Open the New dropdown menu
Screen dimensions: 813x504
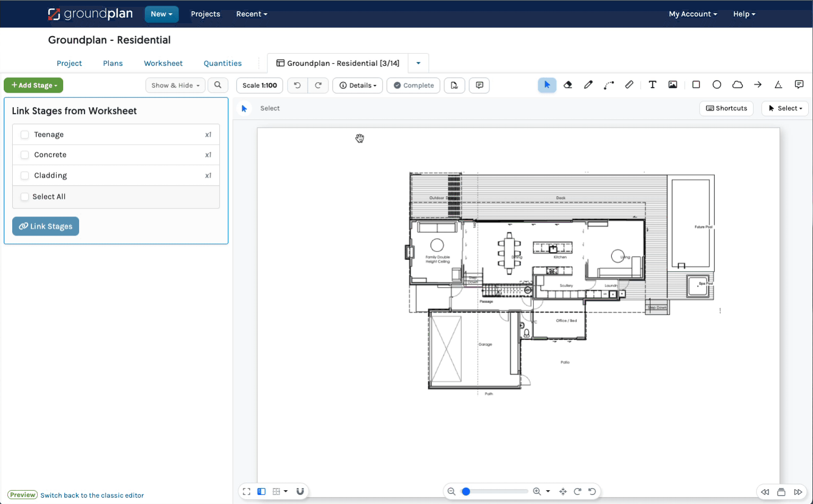(161, 14)
